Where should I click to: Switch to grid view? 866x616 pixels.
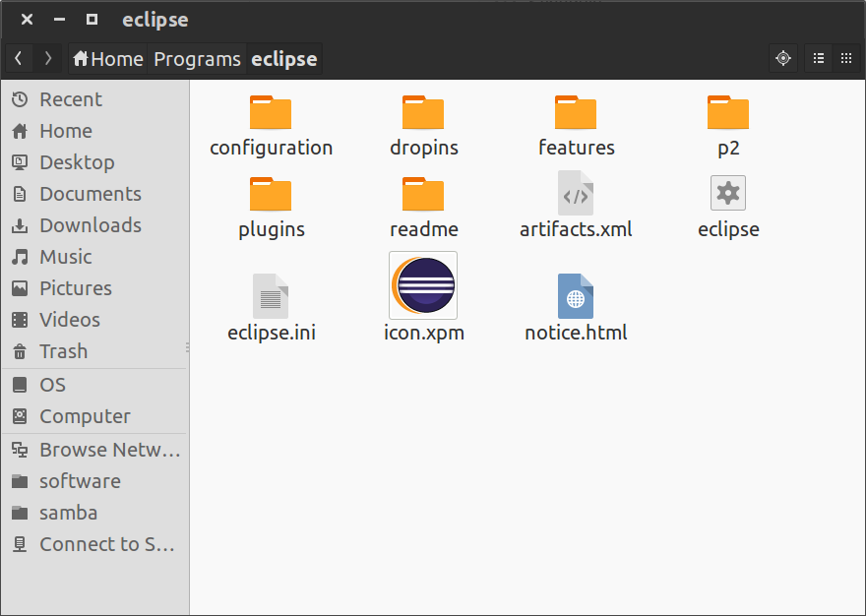pyautogui.click(x=846, y=58)
